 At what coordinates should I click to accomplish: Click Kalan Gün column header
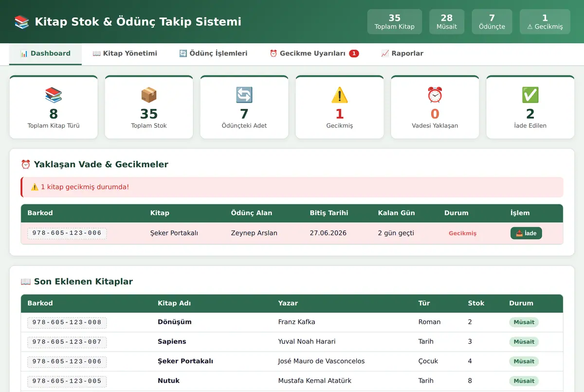(x=396, y=213)
